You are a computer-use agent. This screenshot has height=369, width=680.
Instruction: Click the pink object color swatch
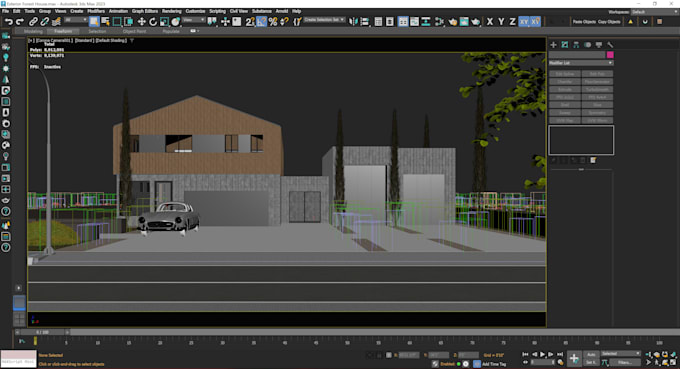click(x=610, y=55)
